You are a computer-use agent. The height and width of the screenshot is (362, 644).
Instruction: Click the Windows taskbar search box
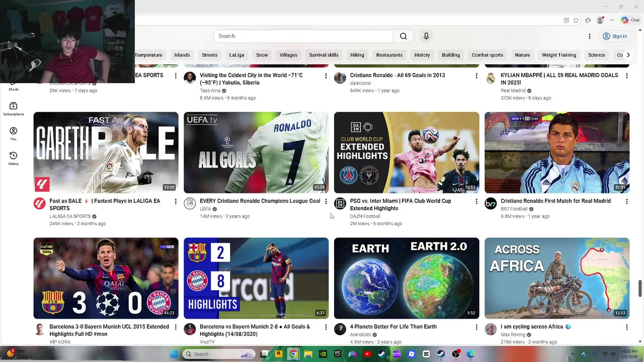click(x=219, y=354)
